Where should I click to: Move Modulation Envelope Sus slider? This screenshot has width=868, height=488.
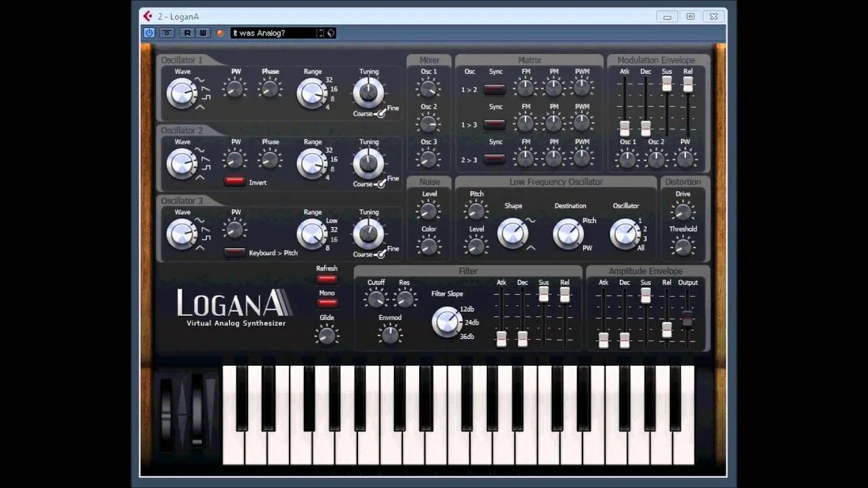pos(667,83)
